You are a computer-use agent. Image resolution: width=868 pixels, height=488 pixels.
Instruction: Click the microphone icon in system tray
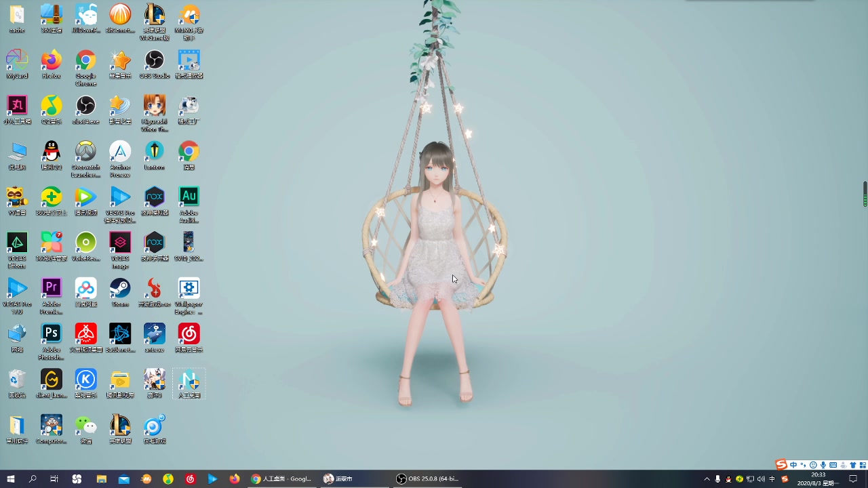pos(717,479)
